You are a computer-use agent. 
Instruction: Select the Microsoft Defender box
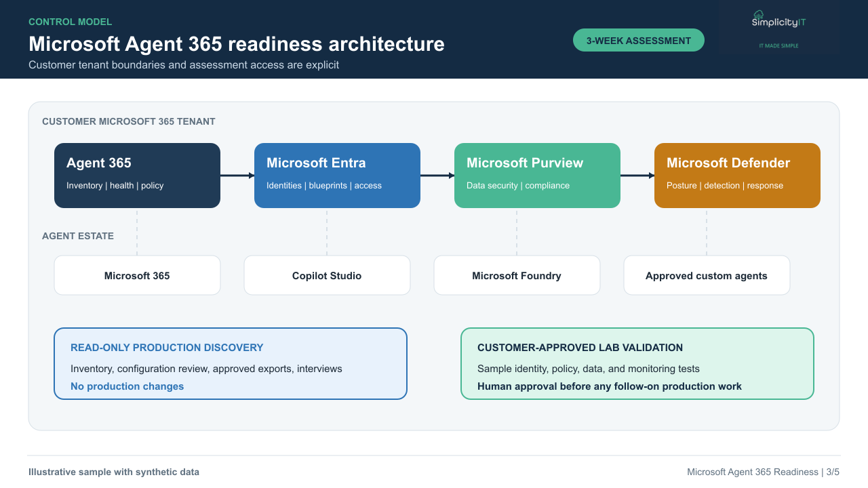tap(737, 176)
